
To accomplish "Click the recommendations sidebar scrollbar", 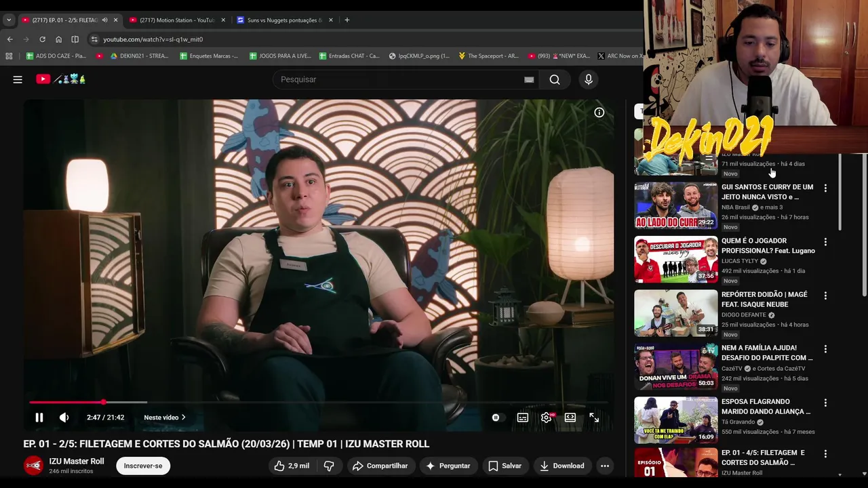I will point(840,193).
